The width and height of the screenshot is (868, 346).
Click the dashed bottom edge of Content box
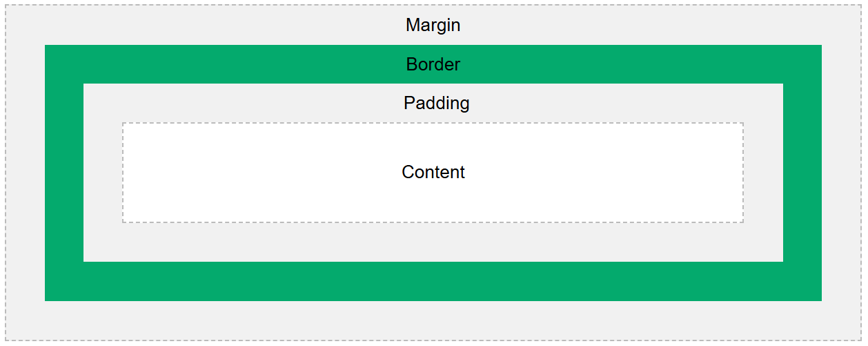(433, 222)
